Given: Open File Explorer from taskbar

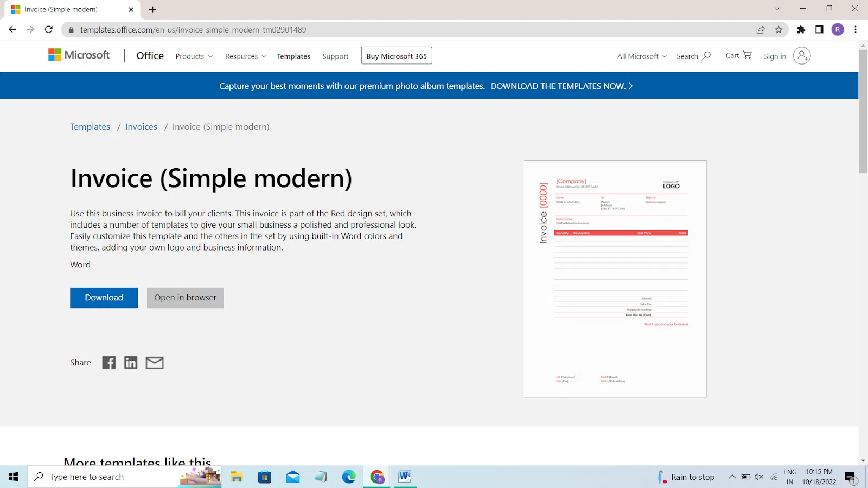Looking at the screenshot, I should tap(237, 477).
